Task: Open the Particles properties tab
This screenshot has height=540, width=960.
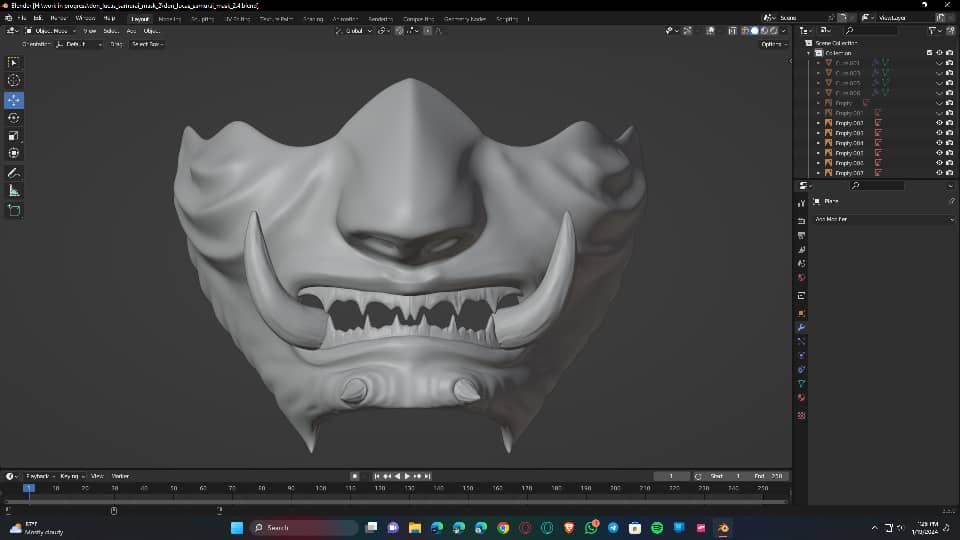Action: (801, 342)
